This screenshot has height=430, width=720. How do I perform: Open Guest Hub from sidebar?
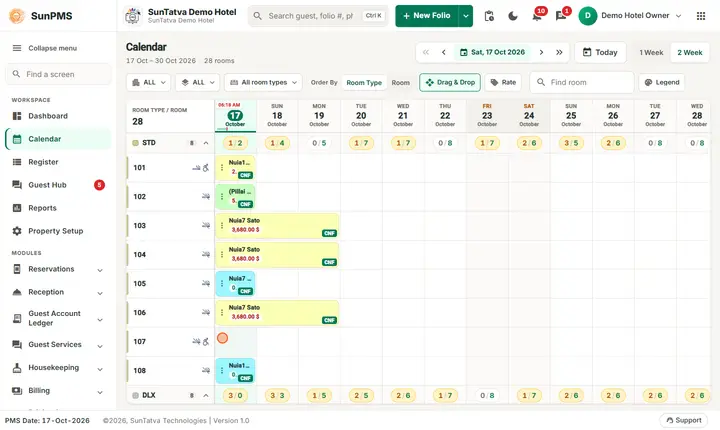coord(58,185)
